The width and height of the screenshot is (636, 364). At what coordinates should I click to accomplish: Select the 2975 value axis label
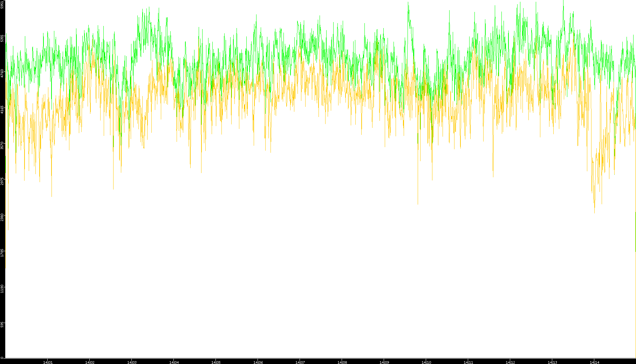2,181
